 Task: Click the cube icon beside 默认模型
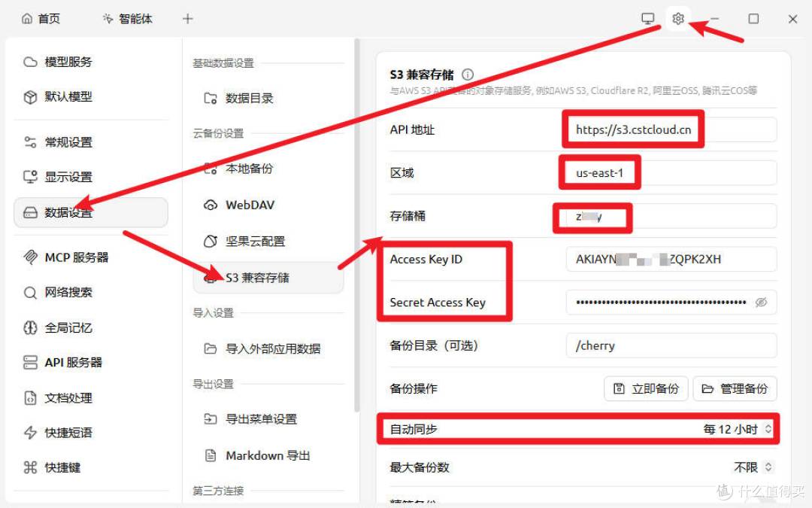click(30, 97)
